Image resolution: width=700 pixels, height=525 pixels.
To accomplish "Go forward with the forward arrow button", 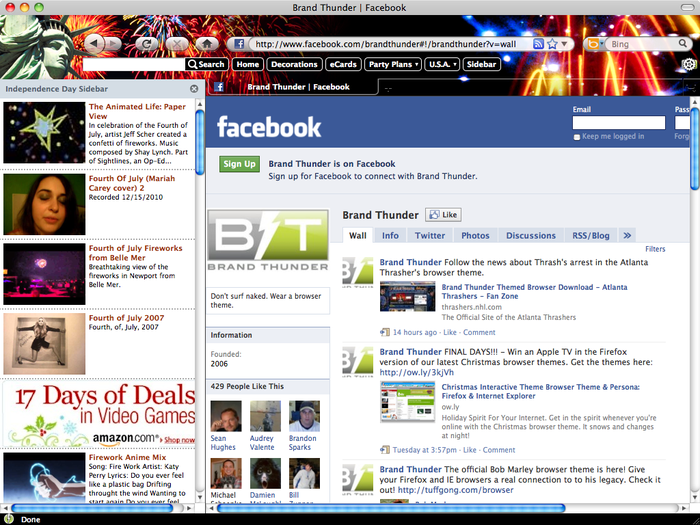I will click(x=114, y=43).
